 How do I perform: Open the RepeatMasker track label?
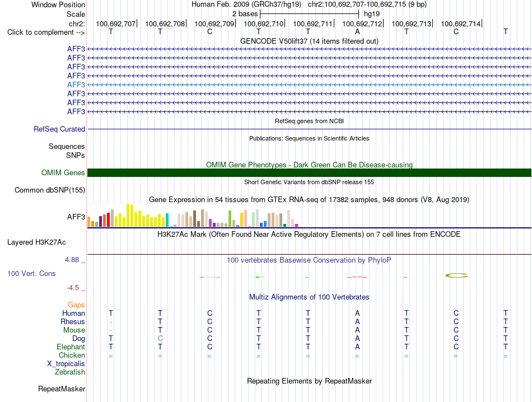tap(62, 389)
